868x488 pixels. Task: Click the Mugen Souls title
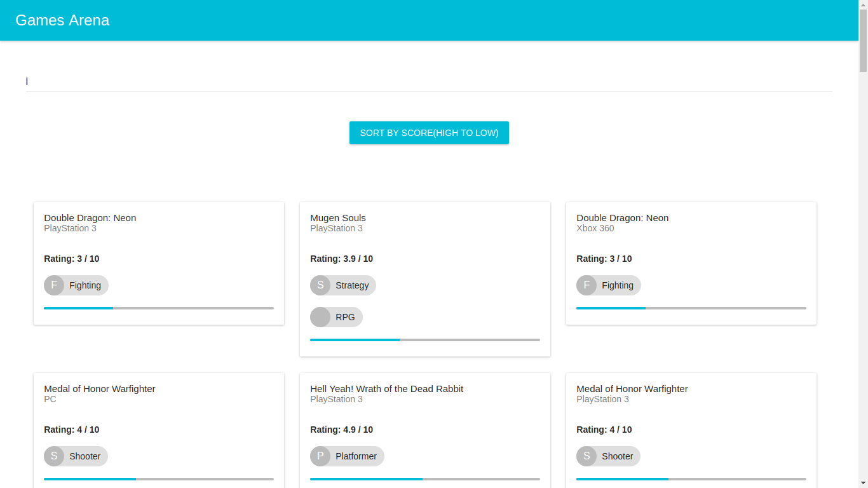tap(338, 218)
